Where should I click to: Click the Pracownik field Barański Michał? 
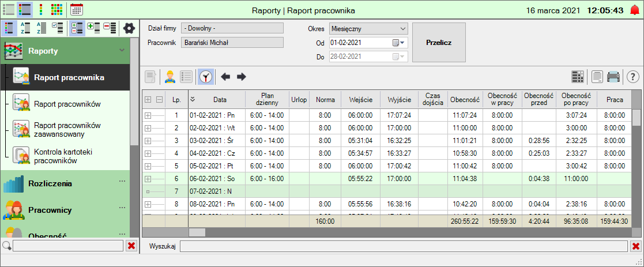tap(232, 42)
